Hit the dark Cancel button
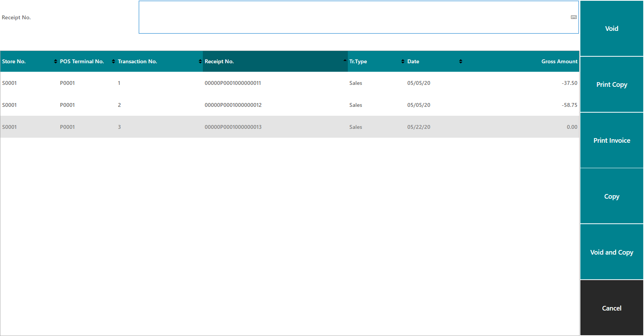The width and height of the screenshot is (644, 336). point(612,308)
